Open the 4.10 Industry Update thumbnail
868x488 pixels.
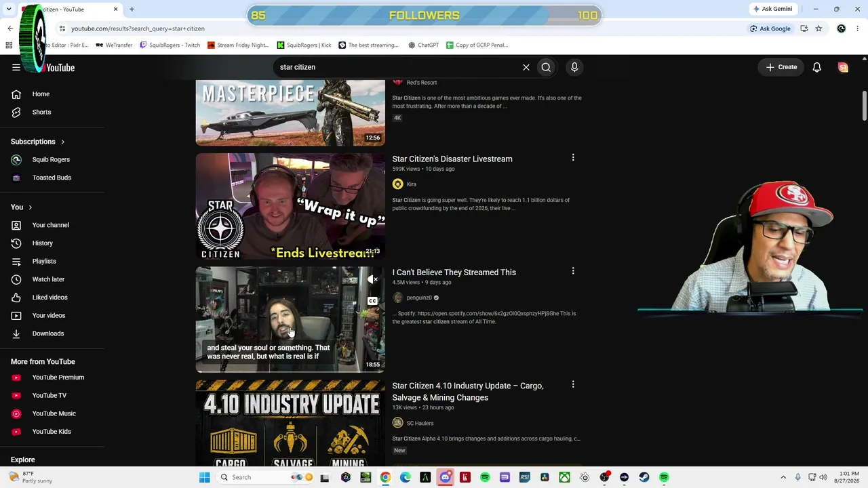[290, 424]
